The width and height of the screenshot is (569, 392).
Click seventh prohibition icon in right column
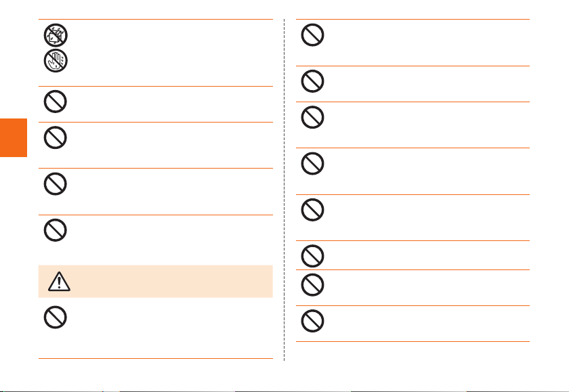point(312,284)
